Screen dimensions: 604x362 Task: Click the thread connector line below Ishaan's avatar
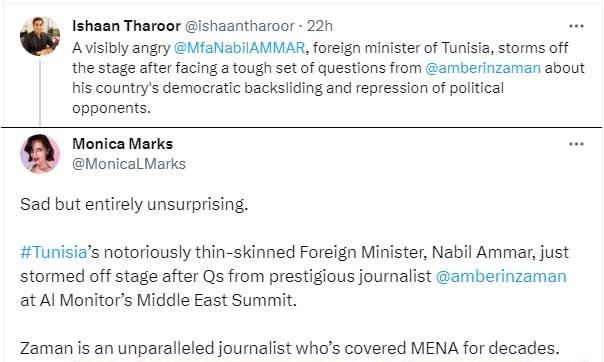[x=40, y=92]
